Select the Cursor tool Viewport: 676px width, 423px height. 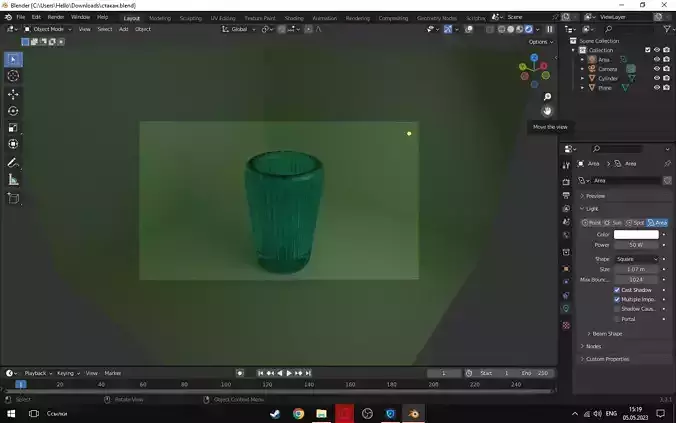13,76
